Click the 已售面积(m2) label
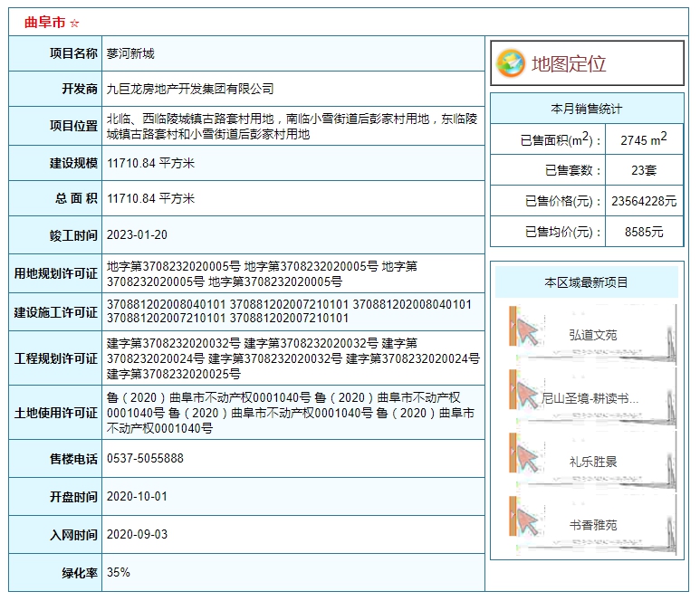This screenshot has height=601, width=700. click(561, 139)
